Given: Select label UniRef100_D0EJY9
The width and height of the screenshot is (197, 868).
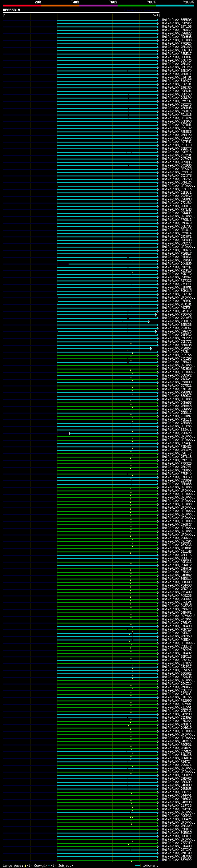Looking at the screenshot, I should (177, 67).
